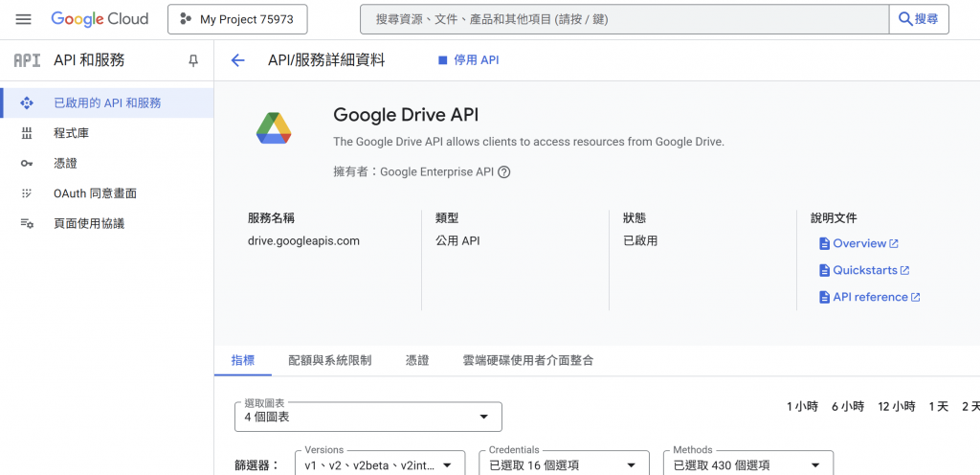
Task: Open OAuth 同意畫面 in sidebar
Action: point(107,193)
